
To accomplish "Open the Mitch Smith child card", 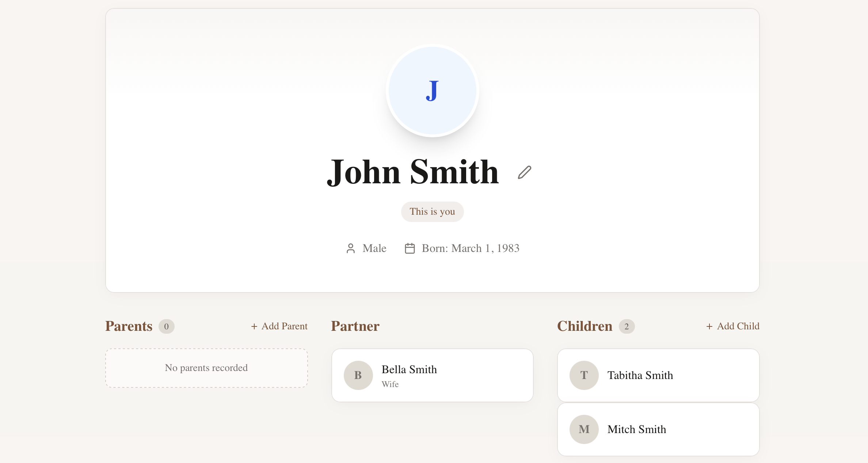I will coord(658,429).
